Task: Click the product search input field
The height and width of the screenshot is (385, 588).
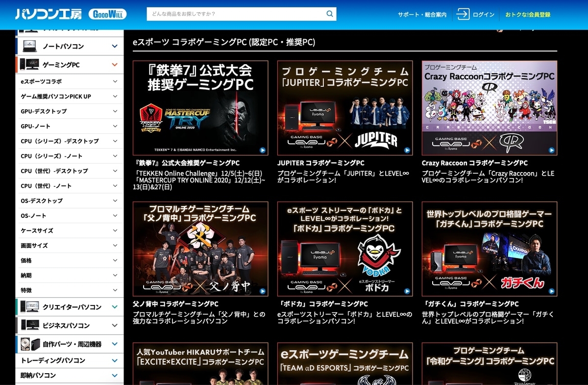Action: coord(235,14)
